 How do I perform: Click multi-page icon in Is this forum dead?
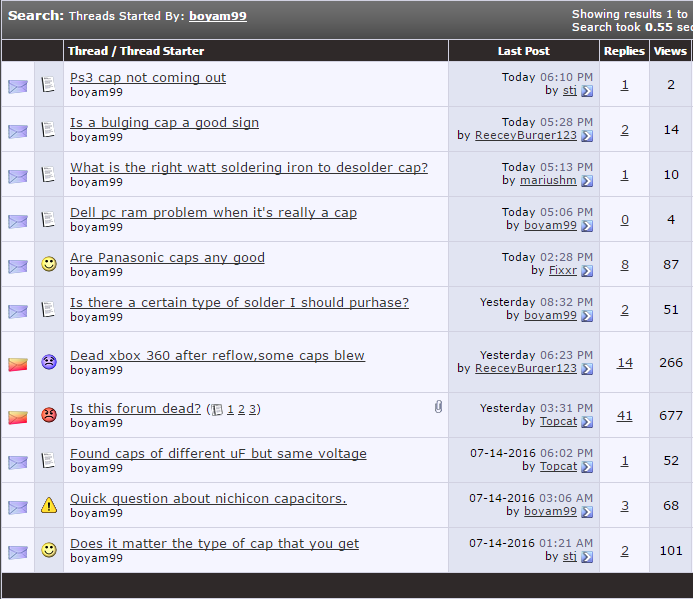217,410
